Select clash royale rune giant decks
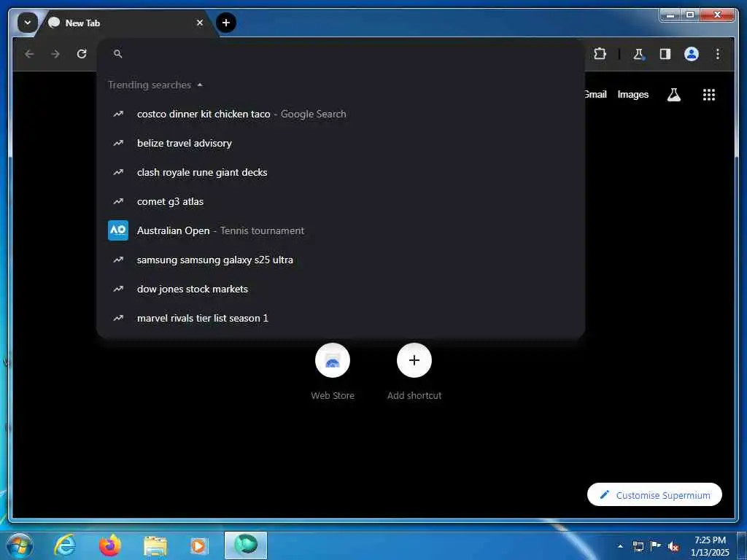The width and height of the screenshot is (747, 560). [341, 172]
